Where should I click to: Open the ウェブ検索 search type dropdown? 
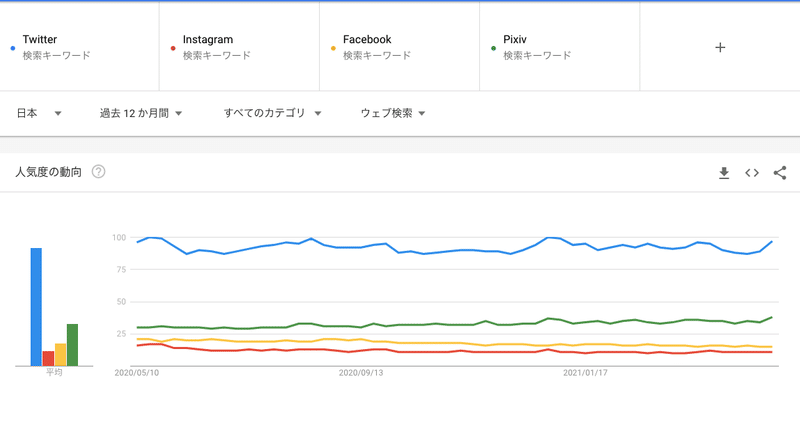(x=393, y=114)
